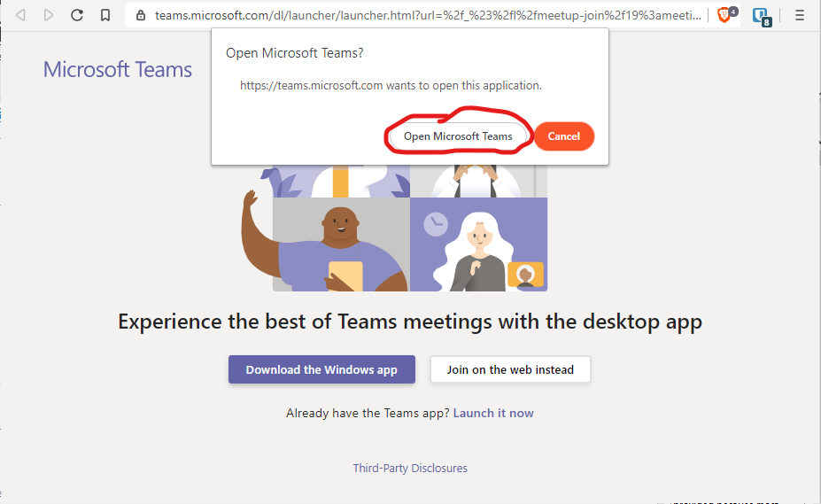Click the browser back arrow

pyautogui.click(x=20, y=15)
